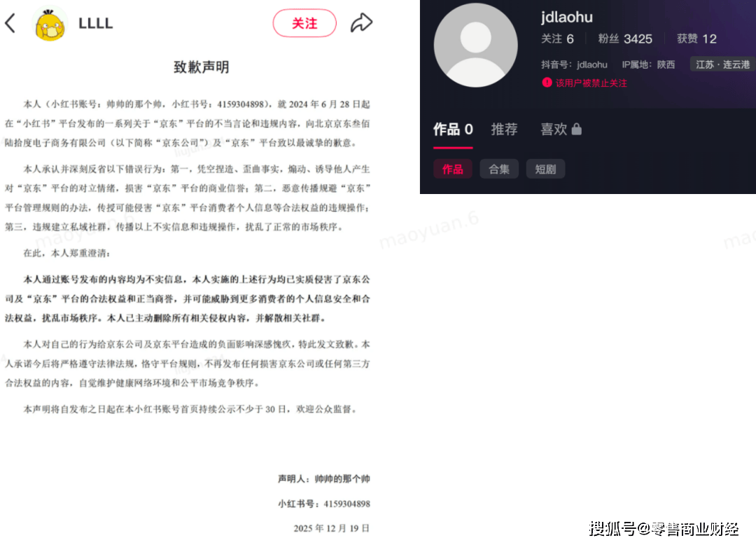Tap the share arrow icon
The height and width of the screenshot is (545, 756).
pyautogui.click(x=361, y=22)
